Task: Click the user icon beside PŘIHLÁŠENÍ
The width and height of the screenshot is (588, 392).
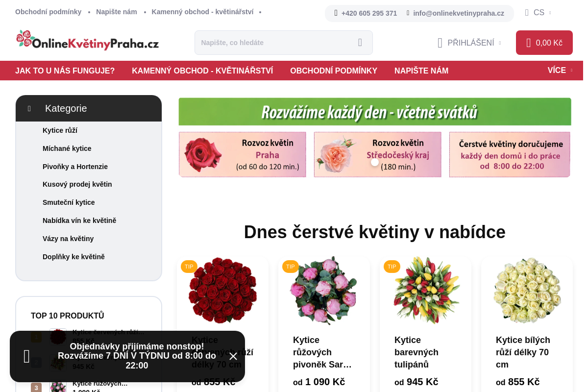Action: pos(440,43)
